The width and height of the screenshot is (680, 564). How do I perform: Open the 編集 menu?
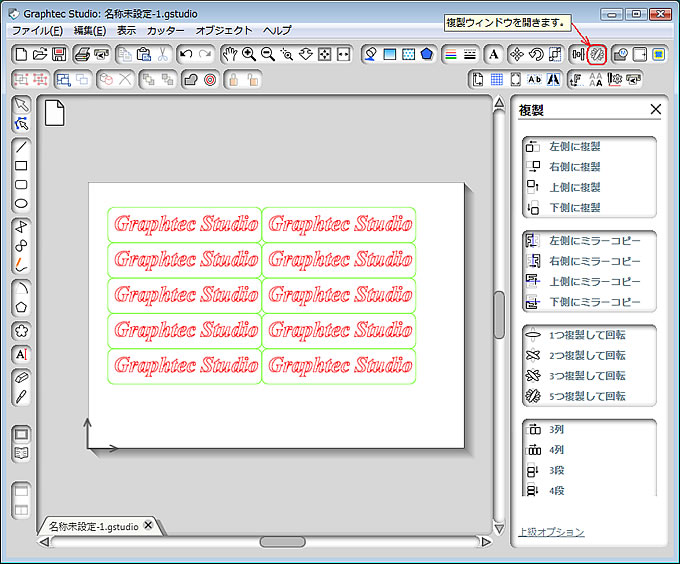pos(90,31)
